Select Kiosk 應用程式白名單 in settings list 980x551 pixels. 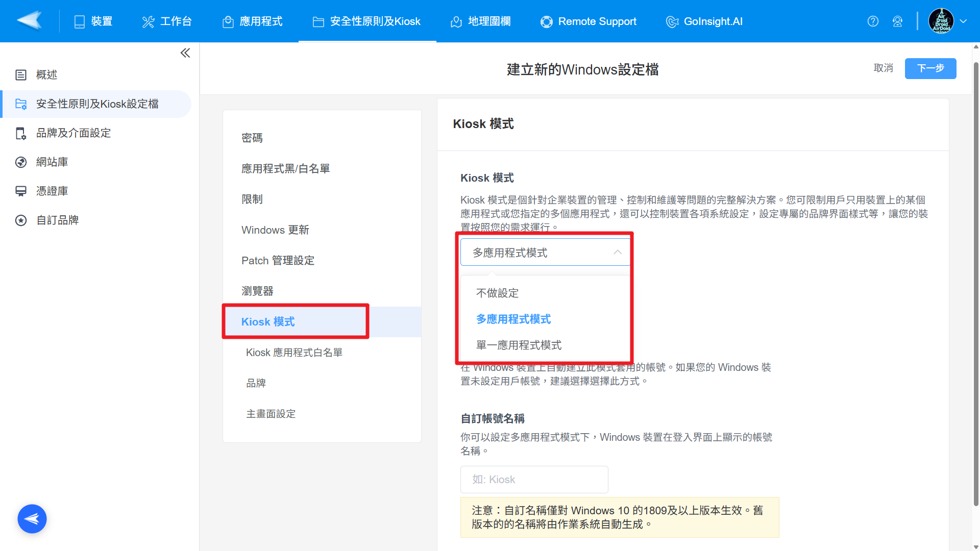point(294,353)
